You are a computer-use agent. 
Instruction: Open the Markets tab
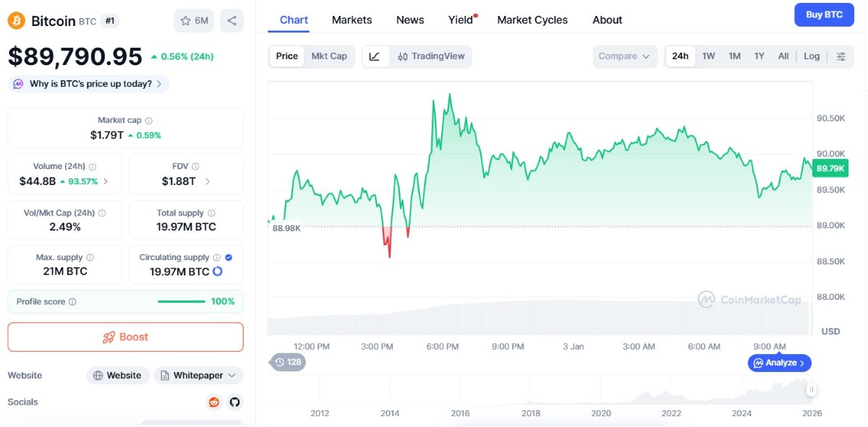[352, 20]
